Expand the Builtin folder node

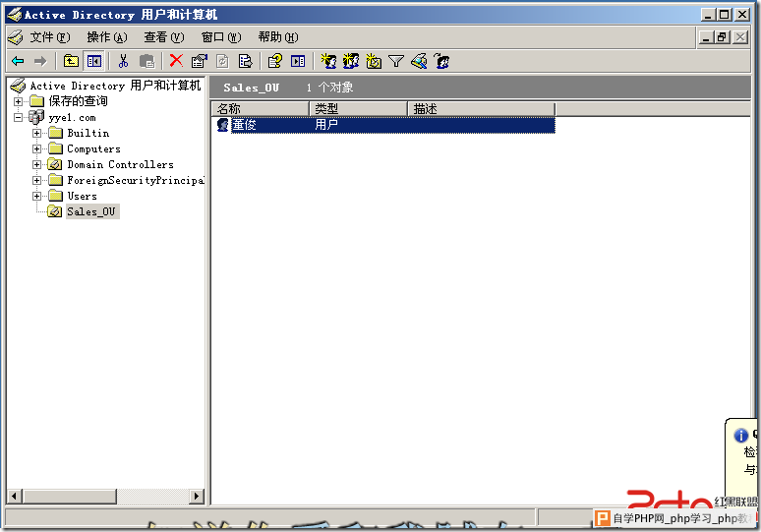coord(37,133)
